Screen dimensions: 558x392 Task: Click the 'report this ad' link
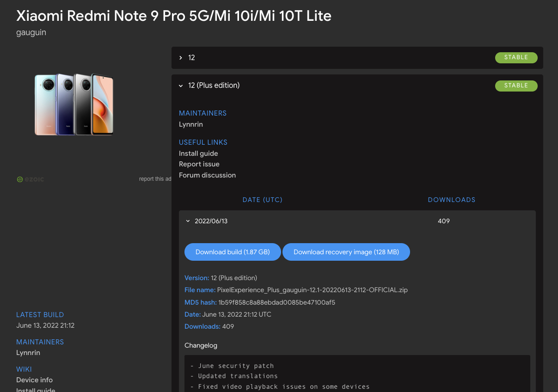[155, 179]
